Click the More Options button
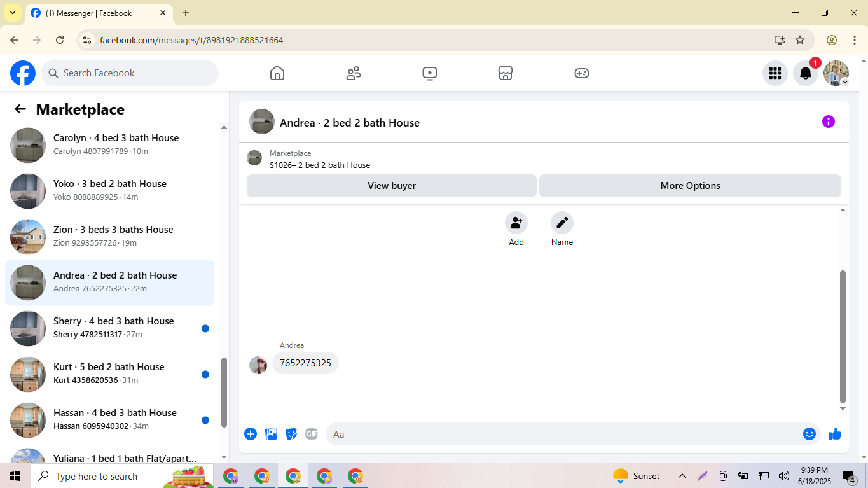 point(690,186)
